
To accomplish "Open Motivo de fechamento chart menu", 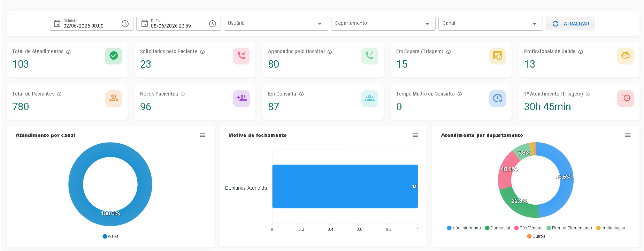I will pos(415,135).
